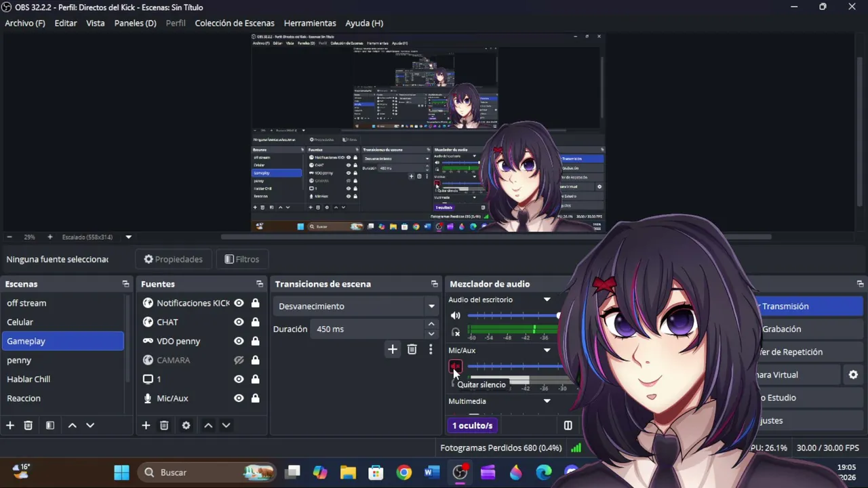Screen dimensions: 868x488
Task: Hide the display capture source 1
Action: coord(239,379)
